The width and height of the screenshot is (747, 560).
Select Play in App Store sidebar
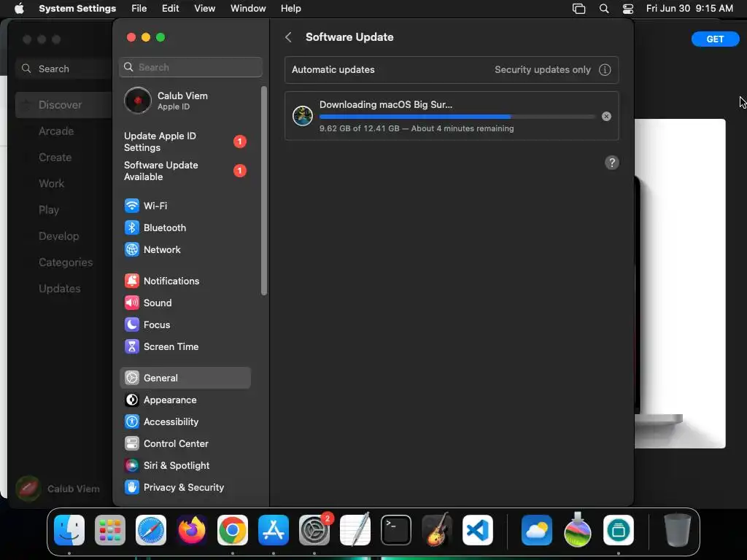tap(49, 209)
